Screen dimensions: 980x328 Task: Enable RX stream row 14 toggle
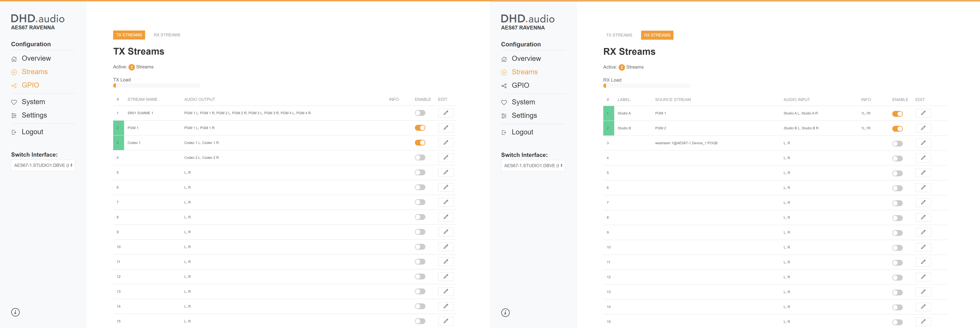[x=897, y=307]
